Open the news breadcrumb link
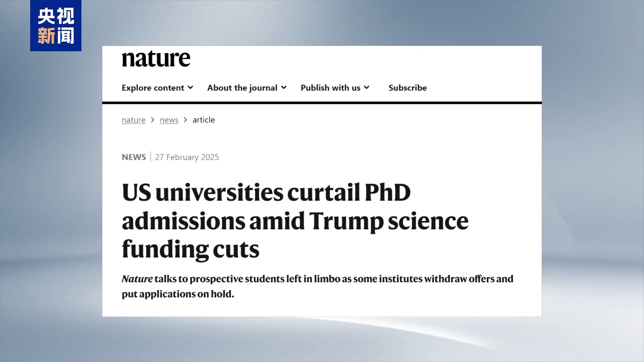This screenshot has width=644, height=362. click(169, 120)
